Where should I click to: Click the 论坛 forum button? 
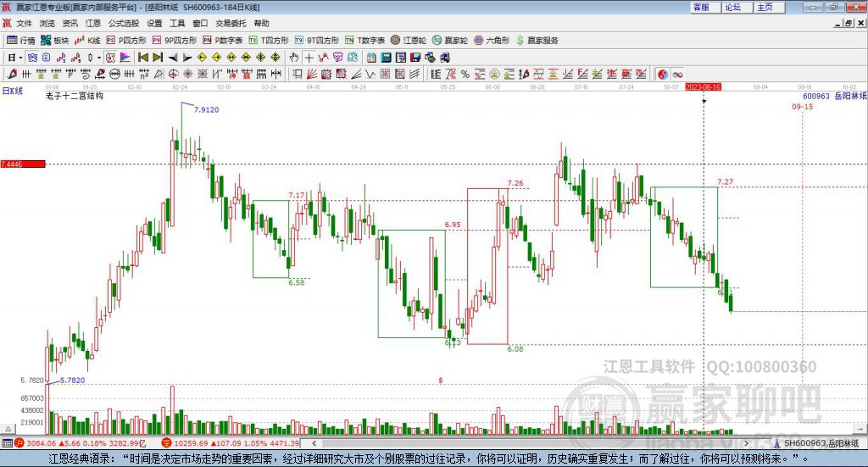coord(737,7)
